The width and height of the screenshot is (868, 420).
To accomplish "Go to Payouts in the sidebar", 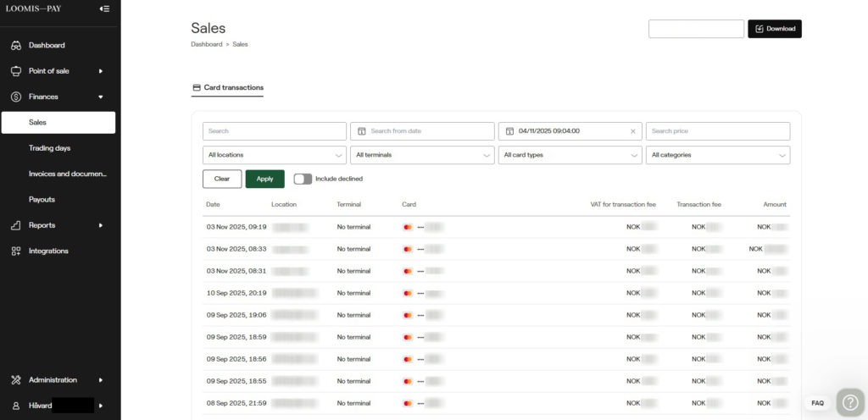I will 42,200.
